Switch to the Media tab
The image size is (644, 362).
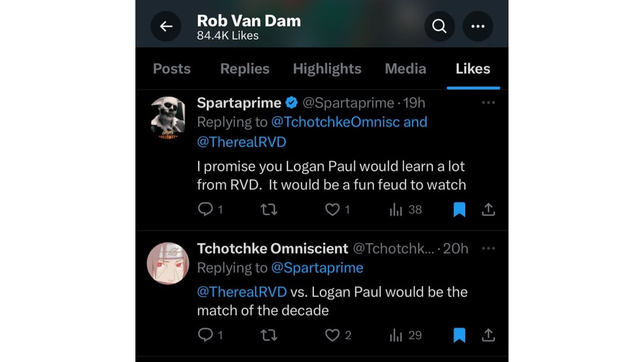[x=405, y=69]
